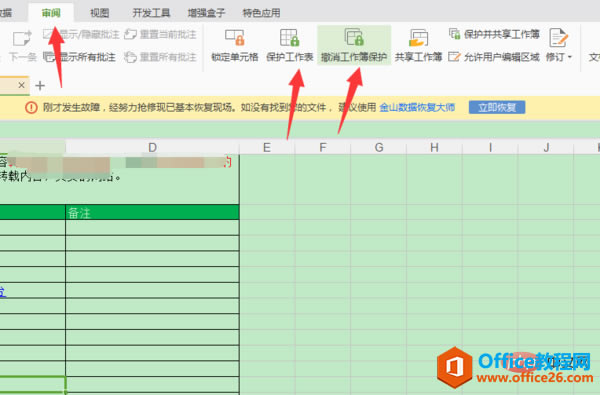Toggle 显示/隐藏批注
Image resolution: width=600 pixels, height=395 pixels.
tap(81, 34)
